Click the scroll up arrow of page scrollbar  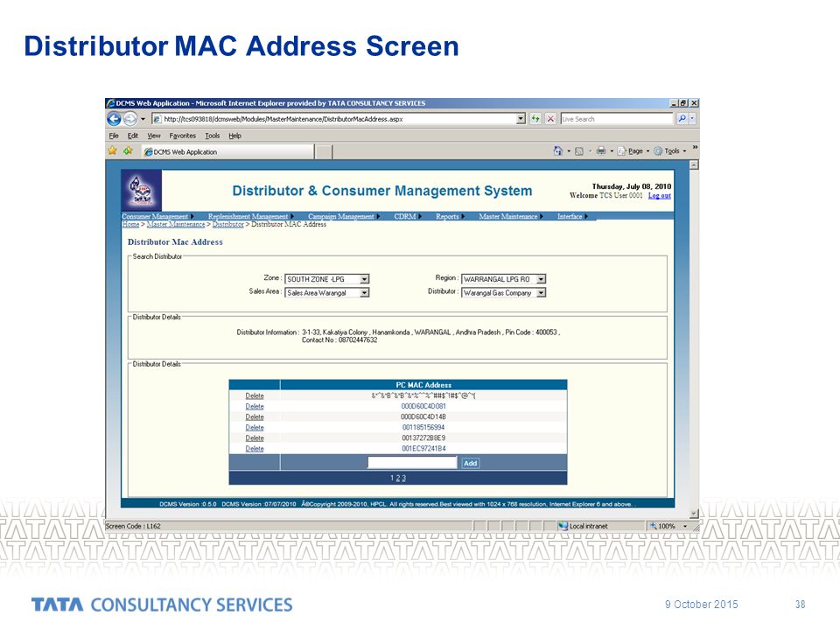click(694, 165)
